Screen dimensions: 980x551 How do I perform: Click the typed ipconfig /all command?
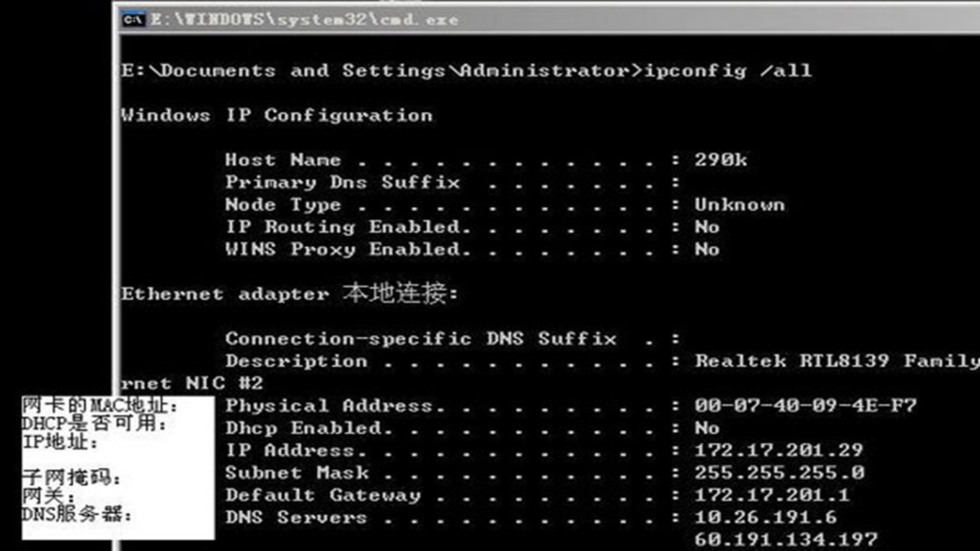click(x=728, y=70)
